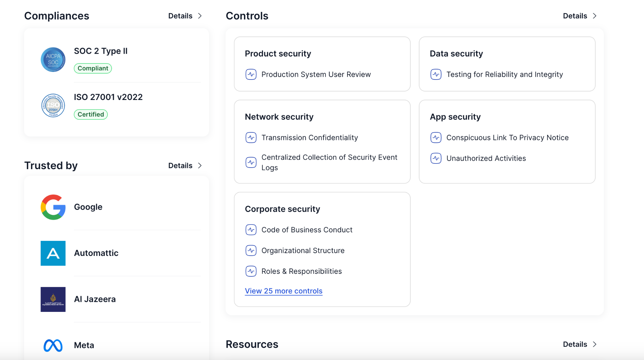Click the Data security card heading
The image size is (644, 360).
[x=456, y=54]
